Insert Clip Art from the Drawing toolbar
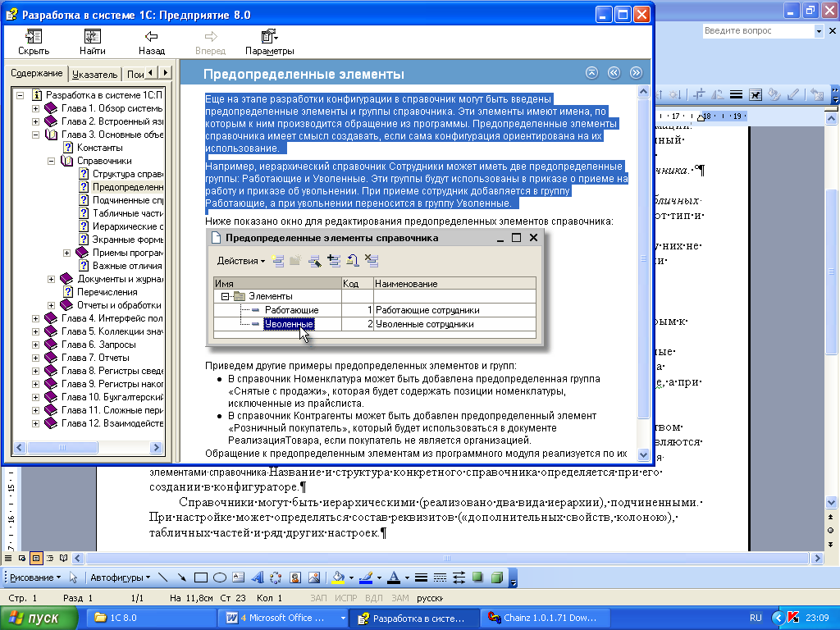 295,577
